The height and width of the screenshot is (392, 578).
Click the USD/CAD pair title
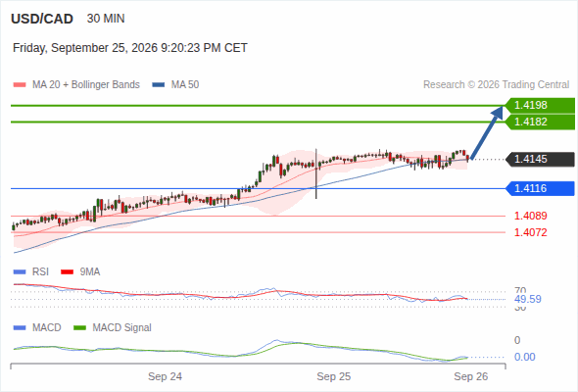(42, 19)
